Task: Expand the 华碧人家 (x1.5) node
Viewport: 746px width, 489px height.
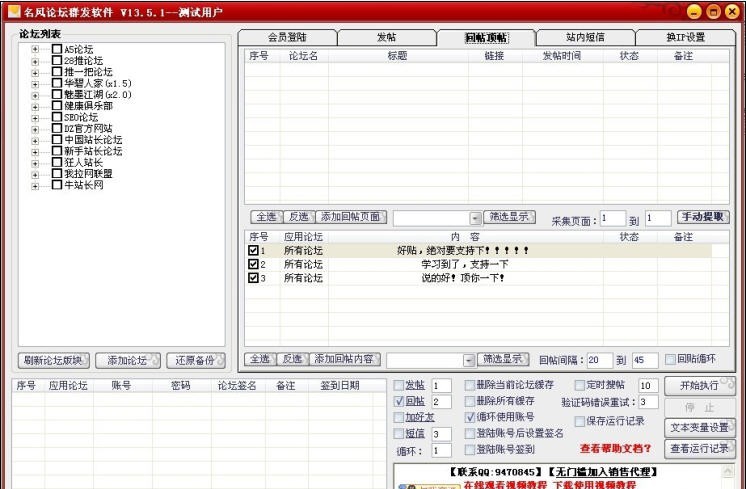Action: [x=35, y=84]
